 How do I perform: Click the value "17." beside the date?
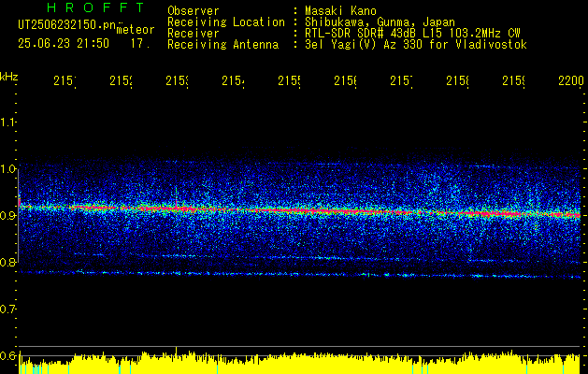coord(140,44)
